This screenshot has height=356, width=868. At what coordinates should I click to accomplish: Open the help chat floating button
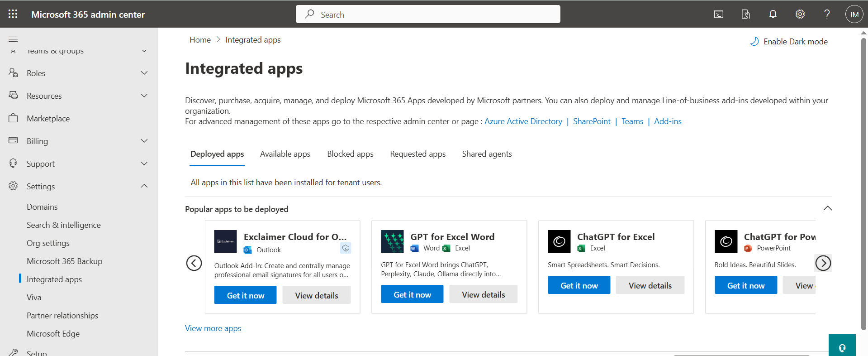842,346
